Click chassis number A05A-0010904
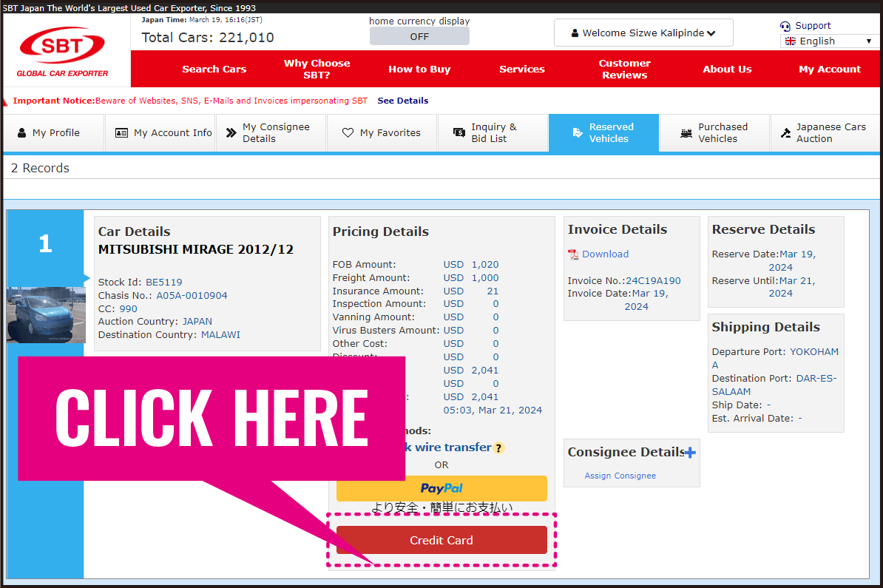 click(x=192, y=296)
